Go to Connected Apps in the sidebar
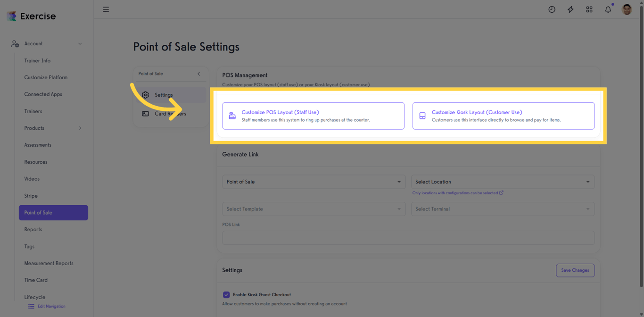Image resolution: width=644 pixels, height=317 pixels. (43, 94)
